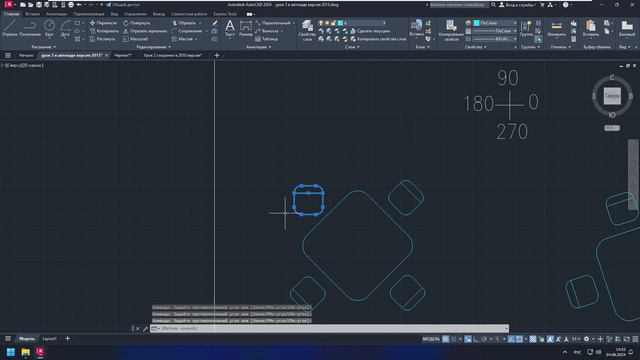Click the Перенести move button
Image resolution: width=640 pixels, height=360 pixels.
point(103,23)
